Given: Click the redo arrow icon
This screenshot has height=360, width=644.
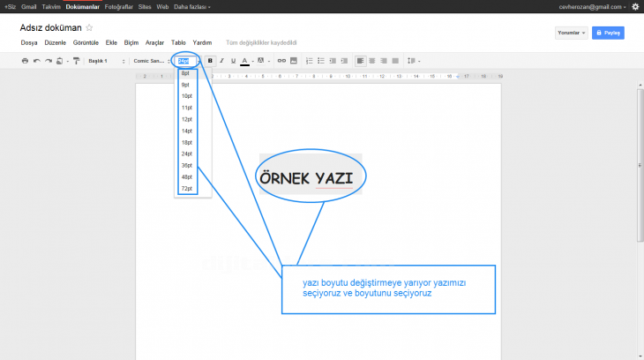Looking at the screenshot, I should point(48,61).
